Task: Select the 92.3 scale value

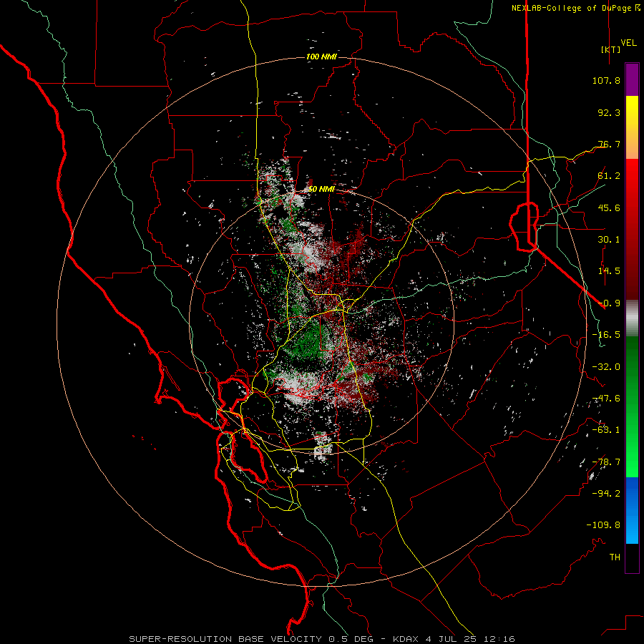Action: coord(609,112)
